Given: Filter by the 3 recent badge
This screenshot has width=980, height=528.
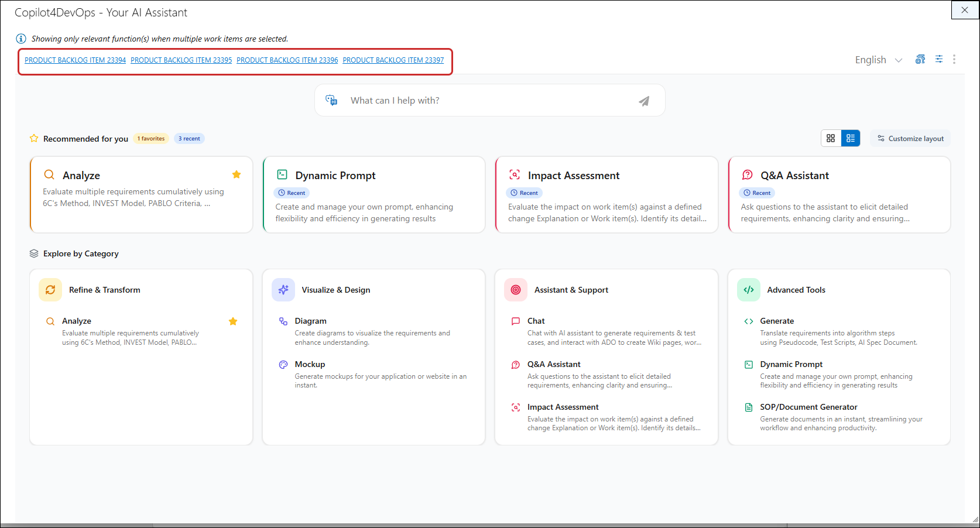Looking at the screenshot, I should pos(189,139).
